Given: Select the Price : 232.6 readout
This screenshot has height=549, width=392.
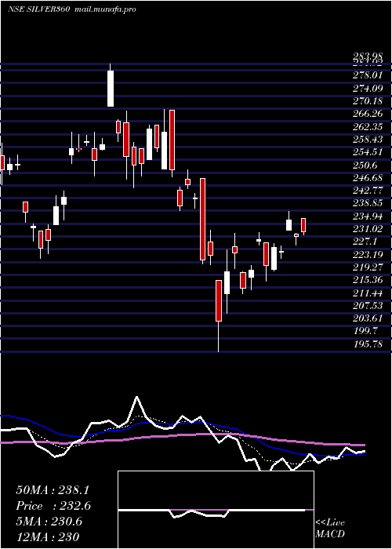Looking at the screenshot, I should pyautogui.click(x=53, y=506).
